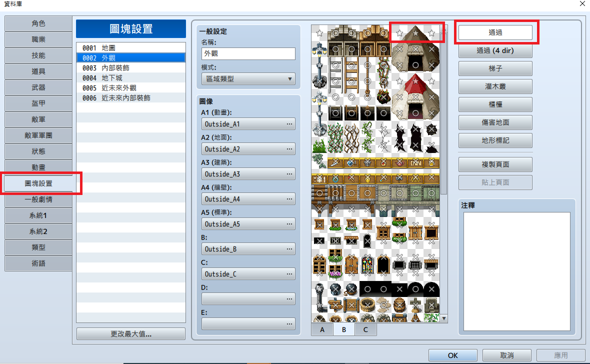Open the 模式 區域類型 dropdown

[x=248, y=79]
